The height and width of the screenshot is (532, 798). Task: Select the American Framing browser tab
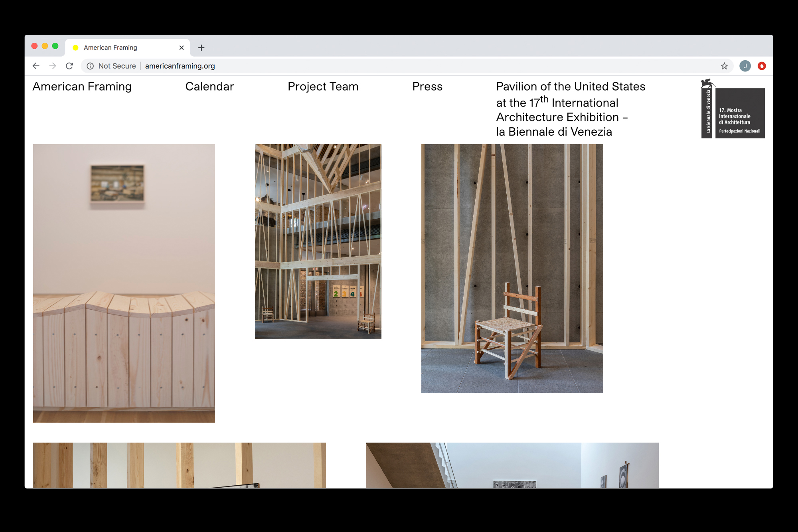coord(120,47)
